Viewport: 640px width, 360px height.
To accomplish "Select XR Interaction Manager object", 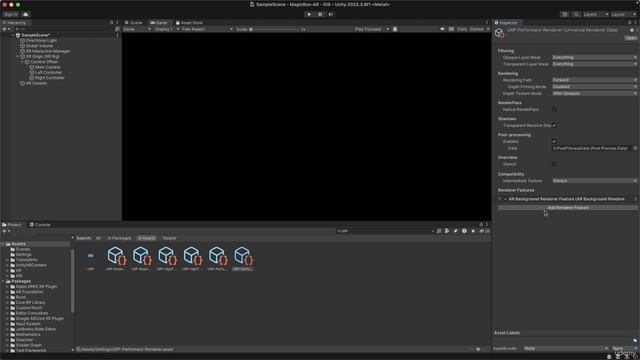I will pos(48,51).
